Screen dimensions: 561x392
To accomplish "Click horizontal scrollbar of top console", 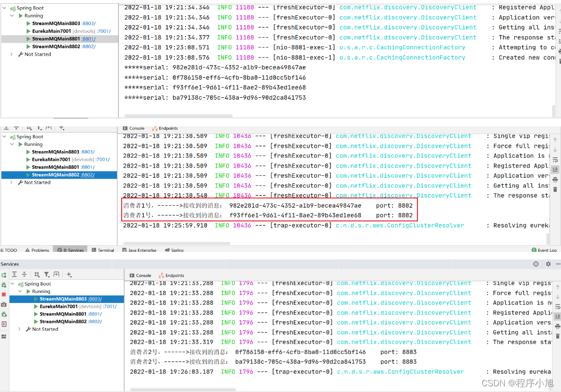I will (x=178, y=115).
